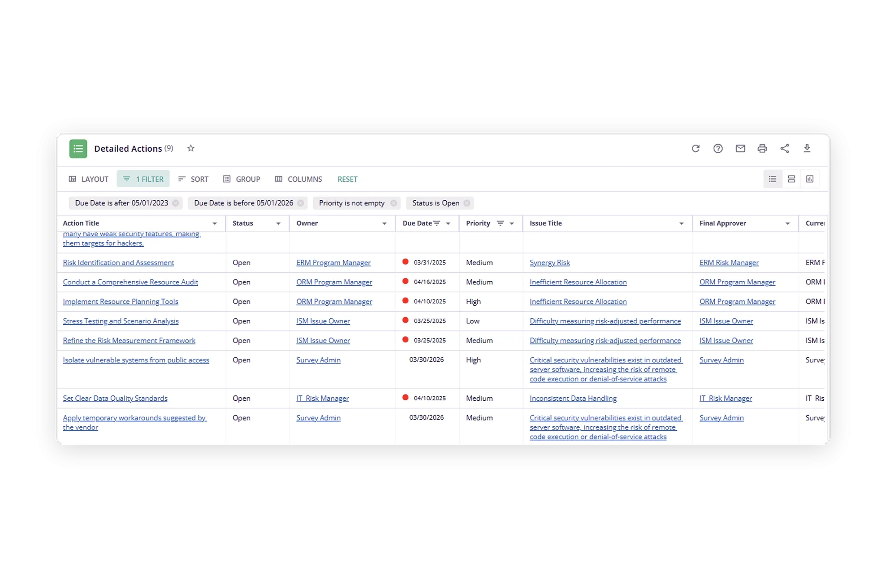Open the help question mark icon
This screenshot has height=588, width=885.
(718, 148)
